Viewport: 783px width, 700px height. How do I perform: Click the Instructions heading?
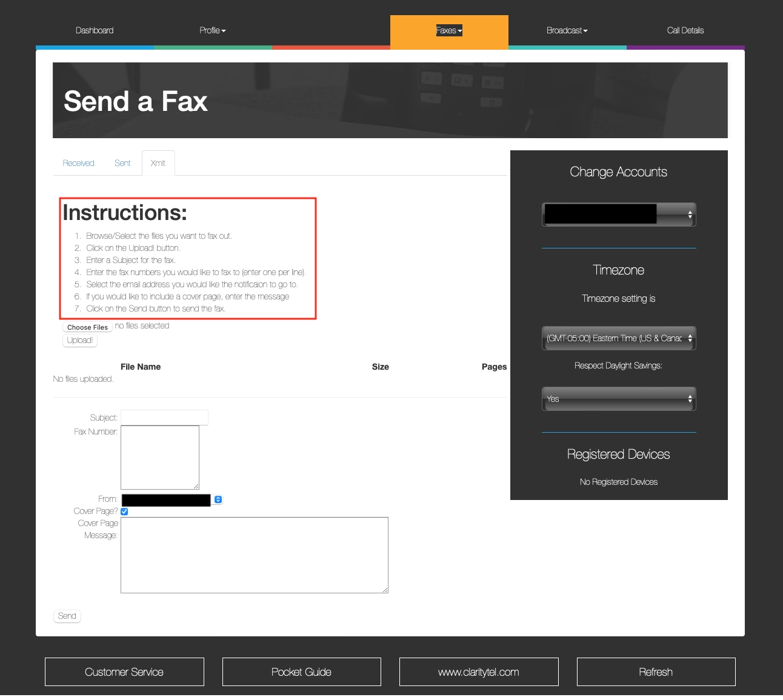click(125, 213)
